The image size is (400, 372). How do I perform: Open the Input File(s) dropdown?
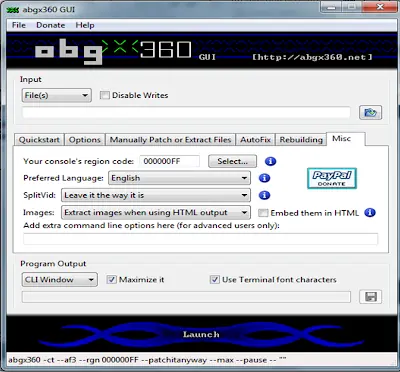point(56,95)
